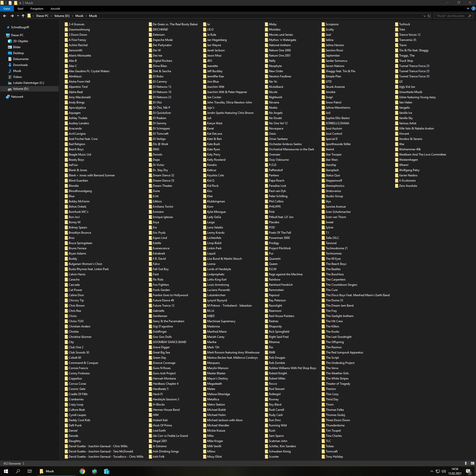The width and height of the screenshot is (476, 476).
Task: Open Explorer help via the question mark
Action: (473, 9)
